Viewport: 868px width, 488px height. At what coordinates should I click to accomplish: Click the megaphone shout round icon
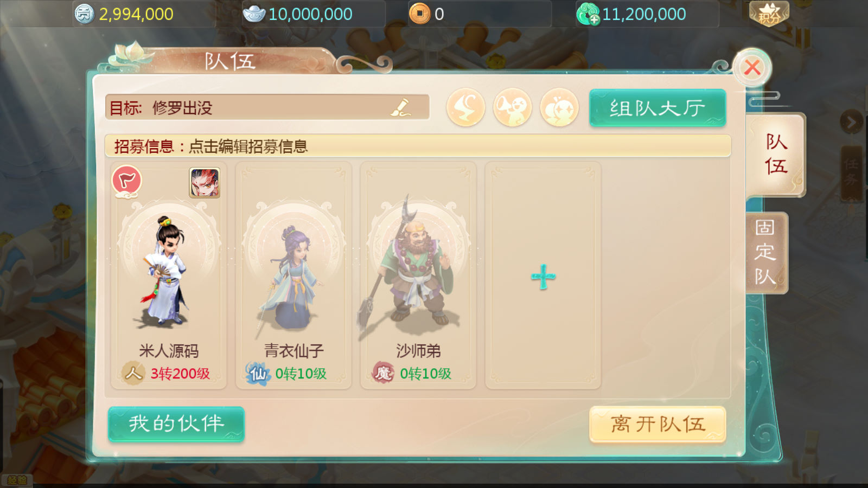point(512,107)
